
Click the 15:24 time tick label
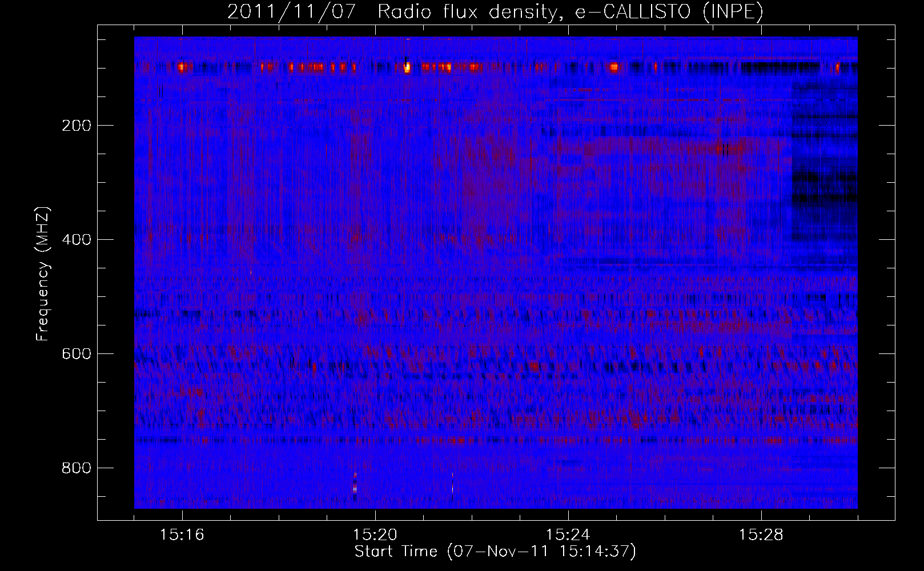(568, 535)
